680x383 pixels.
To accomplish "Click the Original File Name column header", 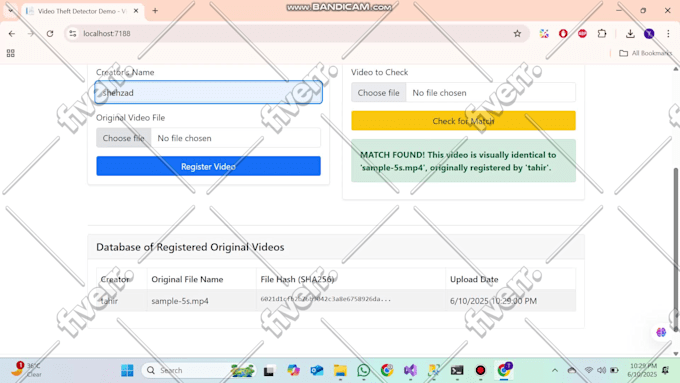I will 187,279.
